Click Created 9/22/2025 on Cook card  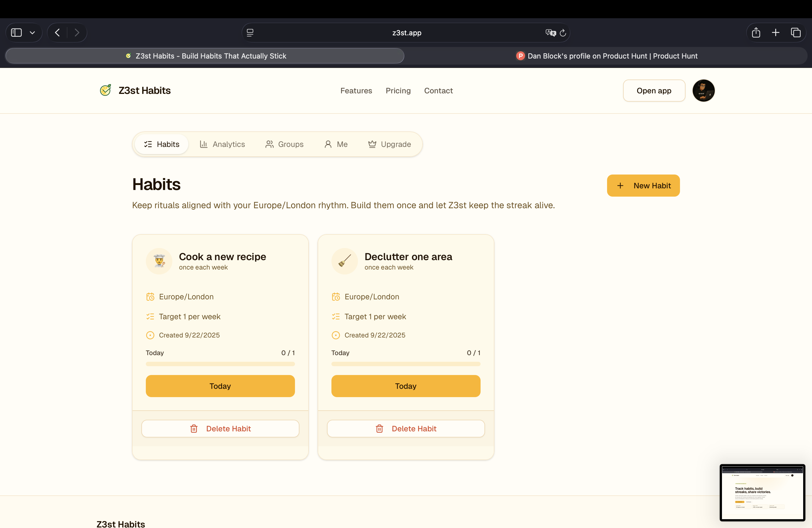pos(189,335)
